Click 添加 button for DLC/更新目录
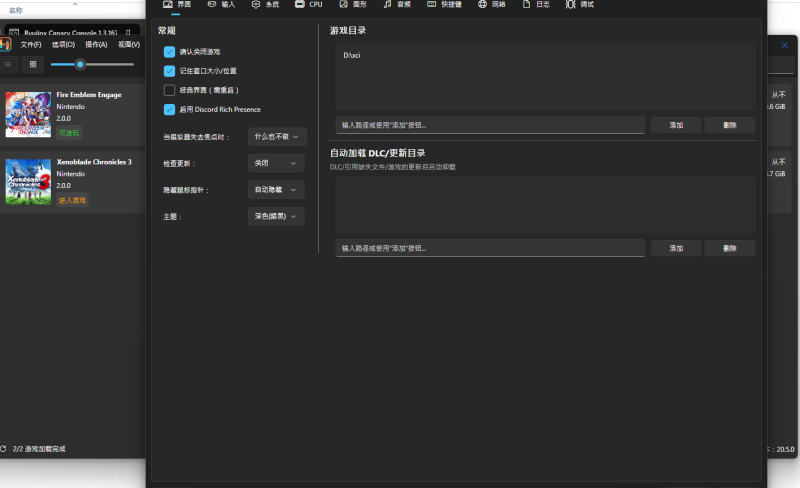800x488 pixels. click(676, 248)
